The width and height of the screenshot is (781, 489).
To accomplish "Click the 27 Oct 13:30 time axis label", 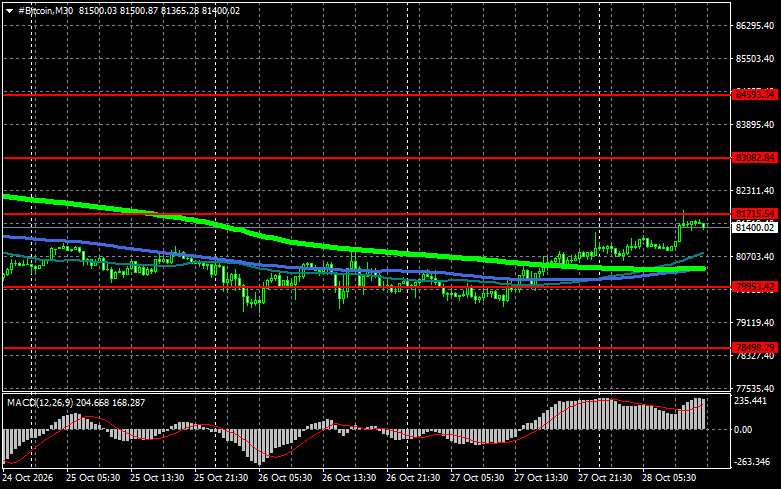I will [x=541, y=478].
